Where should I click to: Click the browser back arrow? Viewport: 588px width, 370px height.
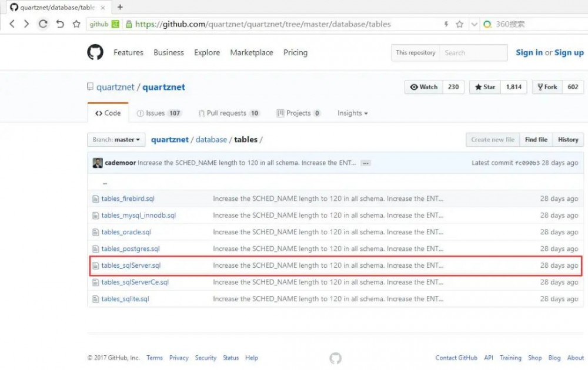click(11, 24)
